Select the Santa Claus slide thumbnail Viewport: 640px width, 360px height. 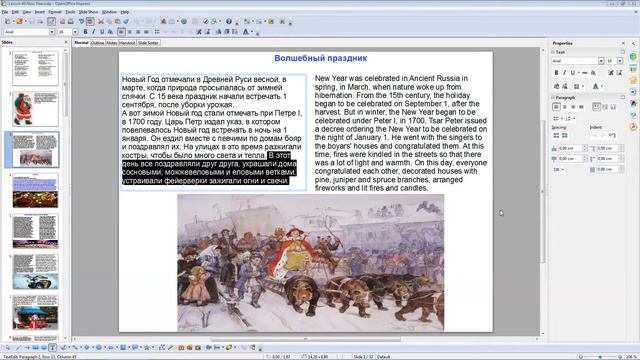(x=36, y=109)
